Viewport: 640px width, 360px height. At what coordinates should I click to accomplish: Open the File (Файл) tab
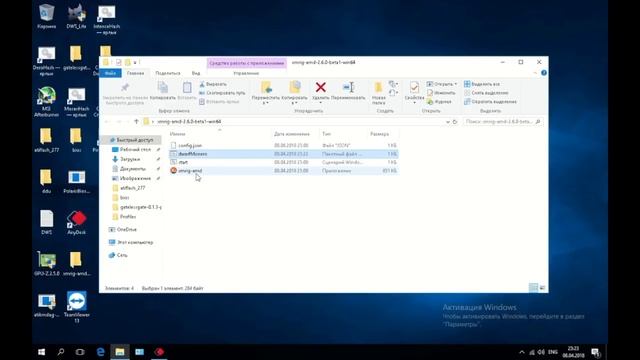pyautogui.click(x=111, y=73)
